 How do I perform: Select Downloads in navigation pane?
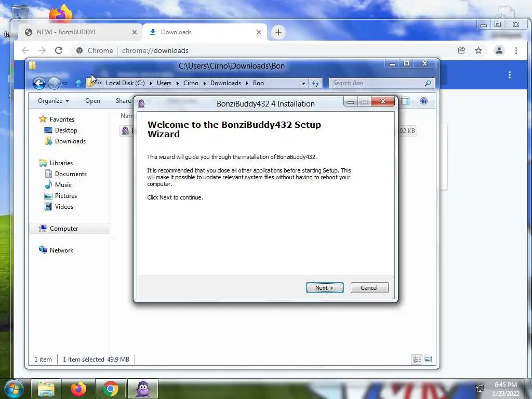(70, 141)
